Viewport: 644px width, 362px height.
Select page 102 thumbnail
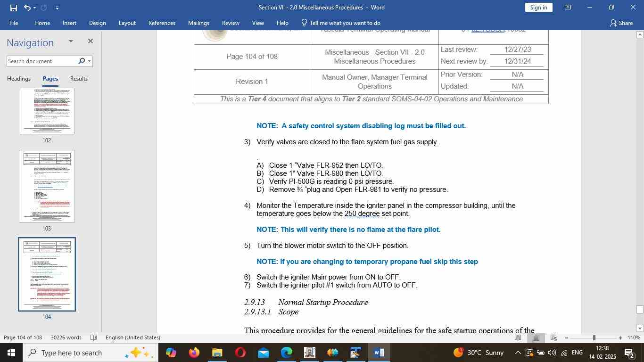tap(47, 111)
